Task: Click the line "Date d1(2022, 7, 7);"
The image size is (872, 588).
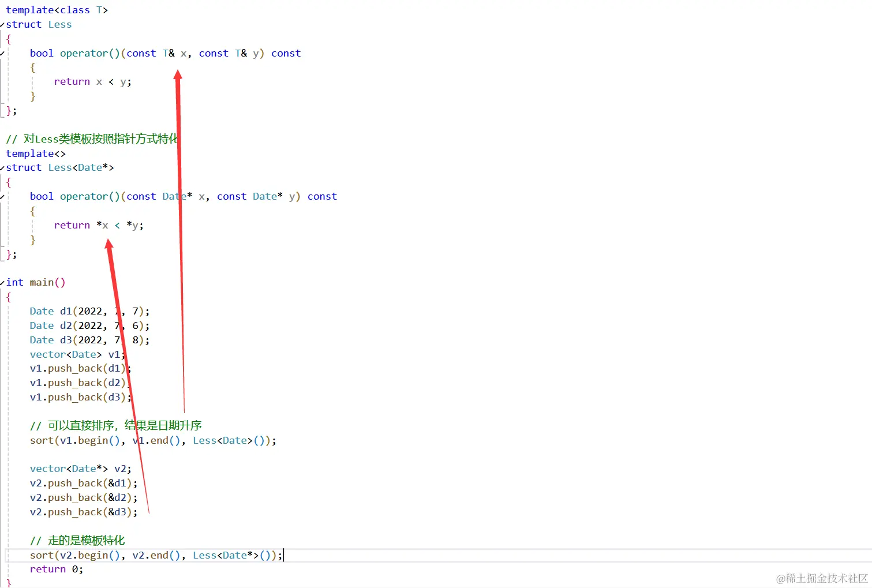Action: pos(89,311)
